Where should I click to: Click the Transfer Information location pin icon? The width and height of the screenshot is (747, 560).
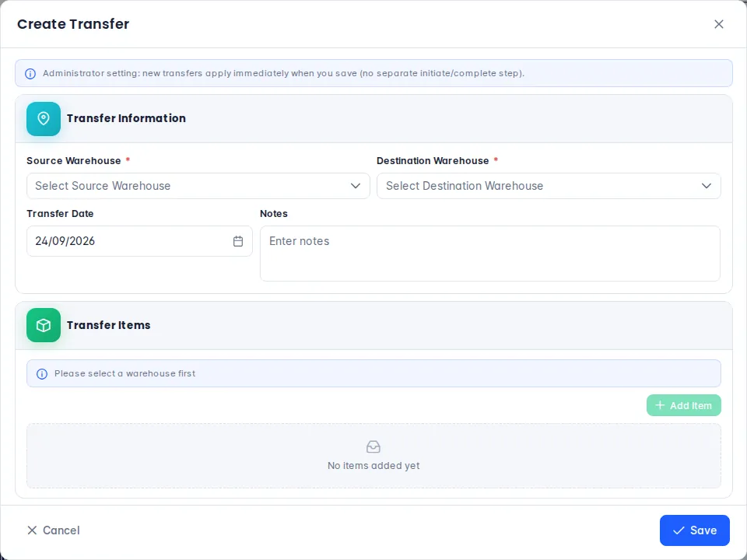[x=44, y=118]
